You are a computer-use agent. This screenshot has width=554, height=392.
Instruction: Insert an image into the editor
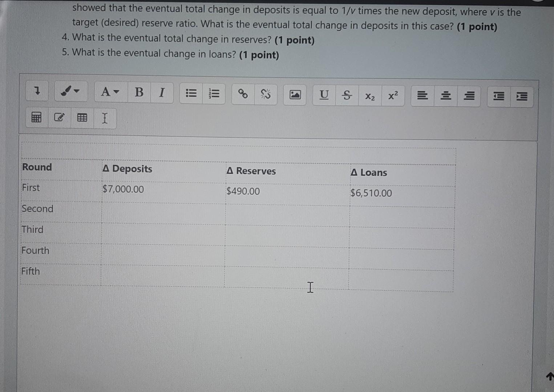point(294,95)
